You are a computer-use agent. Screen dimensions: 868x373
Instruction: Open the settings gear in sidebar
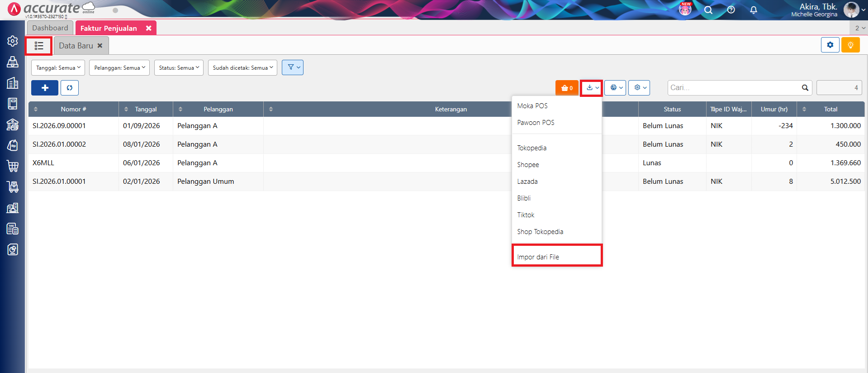tap(13, 41)
